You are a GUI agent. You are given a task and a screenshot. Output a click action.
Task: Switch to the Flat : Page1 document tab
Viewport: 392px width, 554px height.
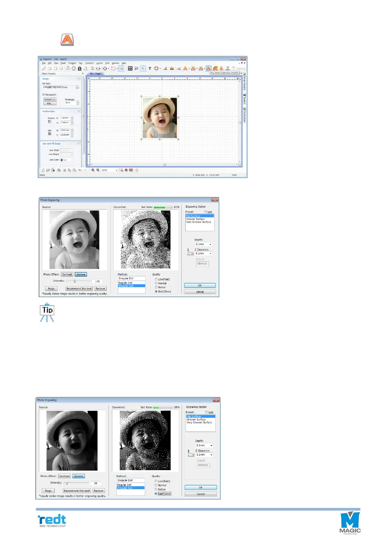click(96, 74)
